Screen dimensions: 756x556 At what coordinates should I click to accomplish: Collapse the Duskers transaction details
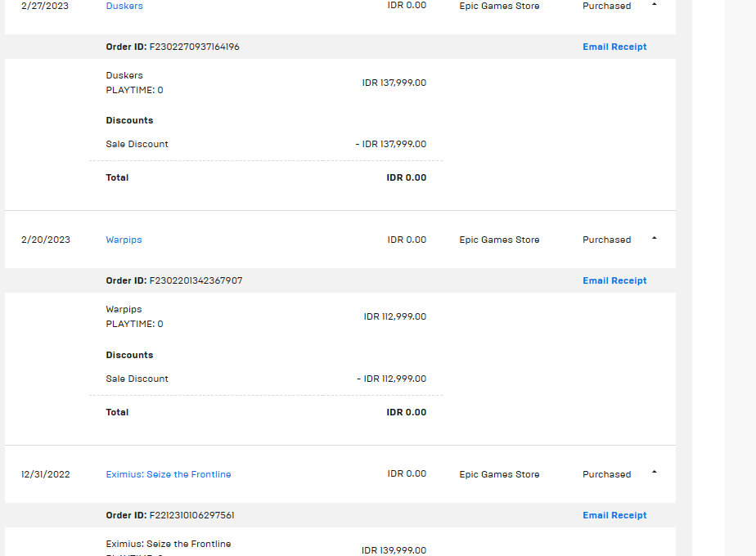655,4
